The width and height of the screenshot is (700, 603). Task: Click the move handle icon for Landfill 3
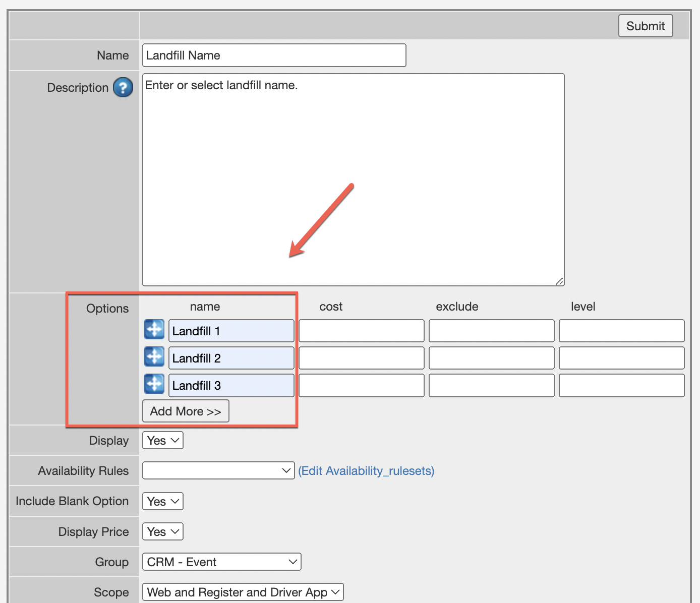click(x=154, y=384)
